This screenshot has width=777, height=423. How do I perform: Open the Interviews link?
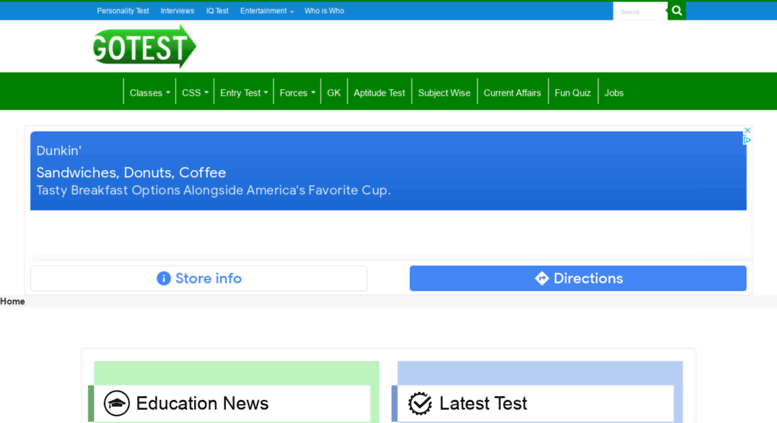pos(177,11)
